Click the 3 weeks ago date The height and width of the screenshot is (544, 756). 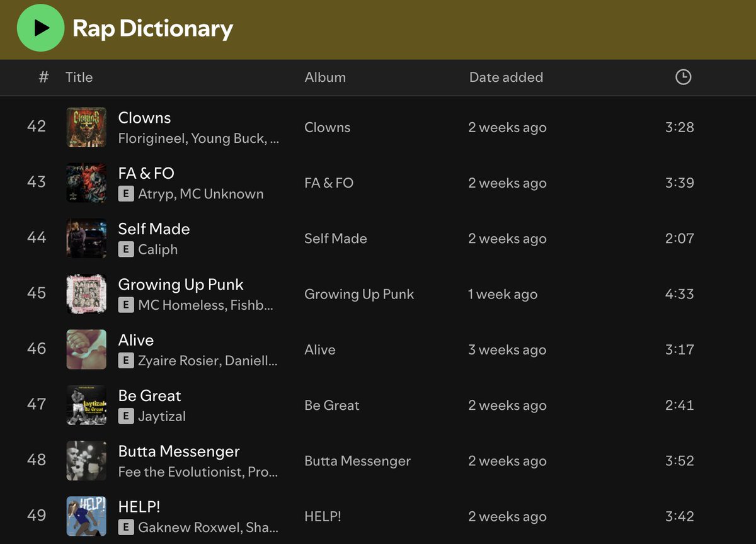pyautogui.click(x=507, y=350)
